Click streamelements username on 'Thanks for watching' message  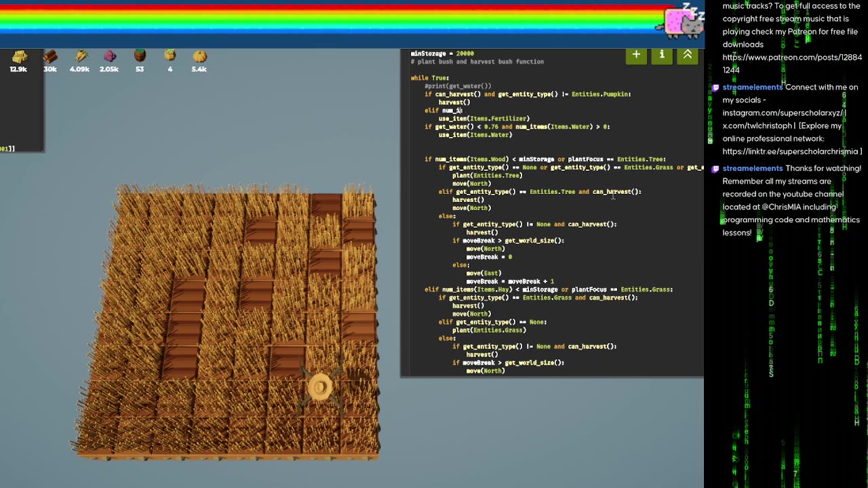coord(753,169)
